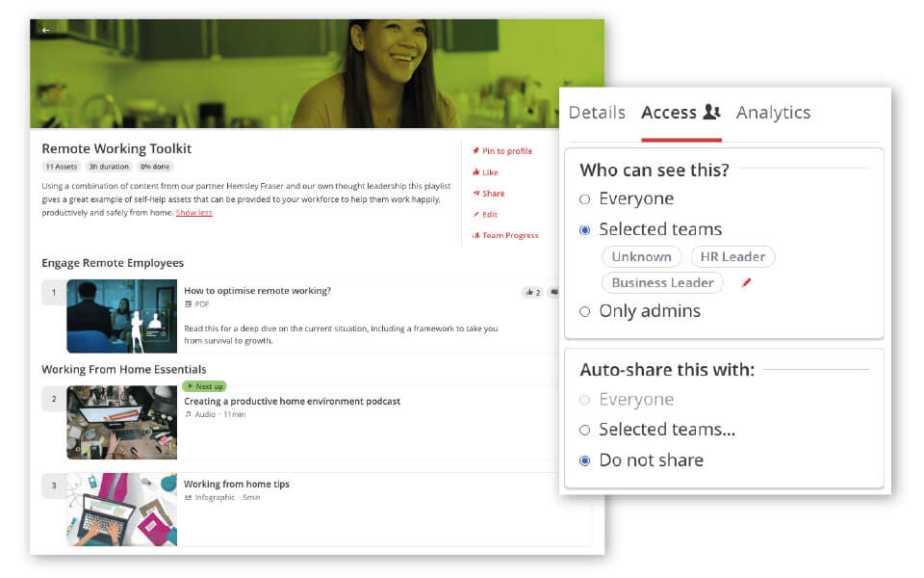Click the Pin to profile pin icon
Screen dimensions: 924x578
click(475, 151)
